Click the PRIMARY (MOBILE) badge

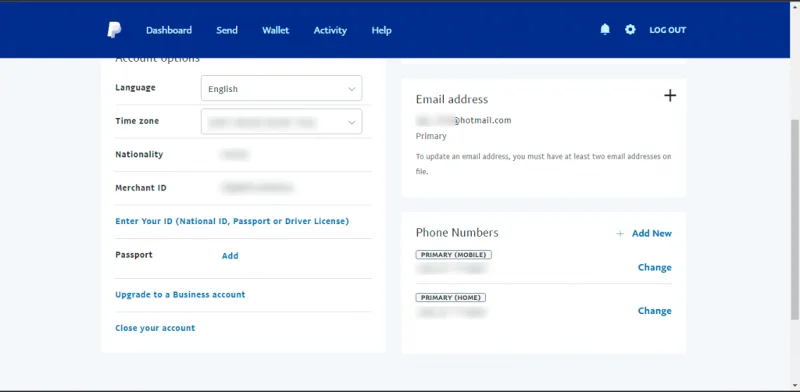pyautogui.click(x=454, y=254)
